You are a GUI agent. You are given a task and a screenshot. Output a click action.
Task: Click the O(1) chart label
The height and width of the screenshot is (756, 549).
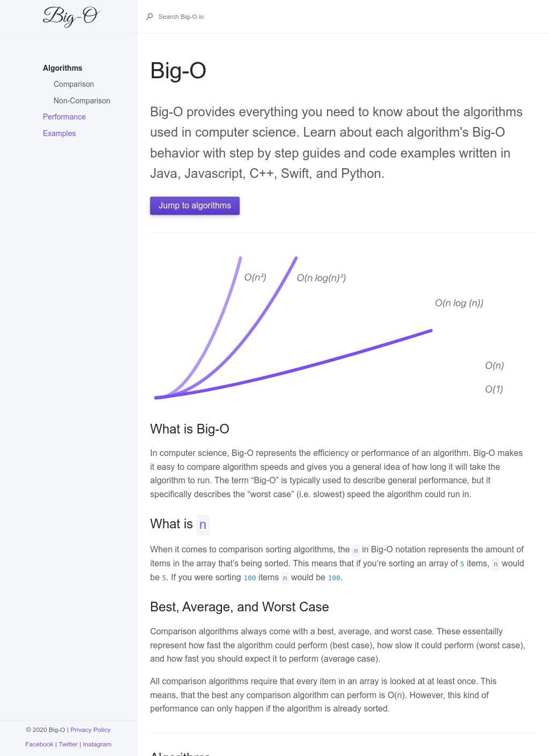pyautogui.click(x=494, y=390)
